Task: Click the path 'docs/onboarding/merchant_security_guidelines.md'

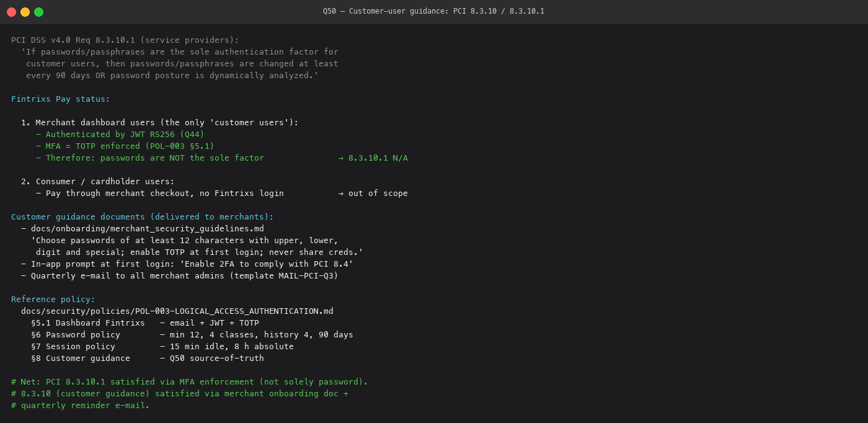Action: click(x=148, y=229)
